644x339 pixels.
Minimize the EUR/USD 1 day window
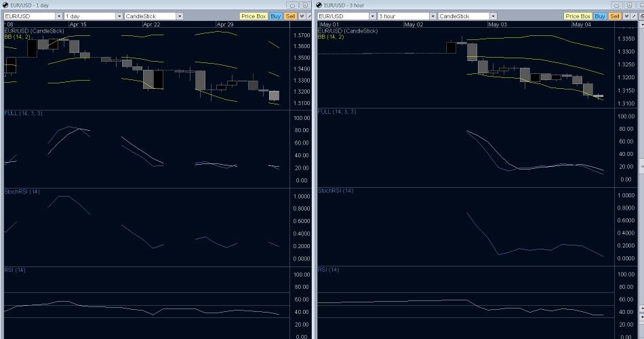tap(292, 5)
